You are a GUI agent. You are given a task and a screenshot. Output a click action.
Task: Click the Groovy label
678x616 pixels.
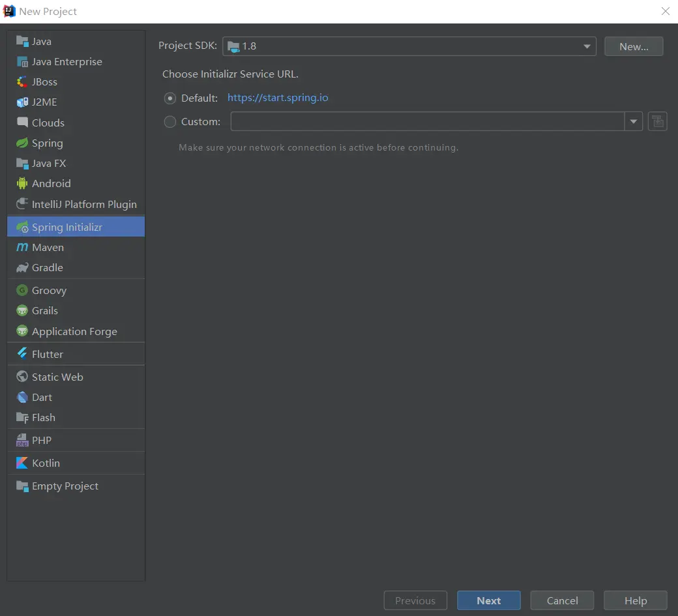pyautogui.click(x=50, y=291)
